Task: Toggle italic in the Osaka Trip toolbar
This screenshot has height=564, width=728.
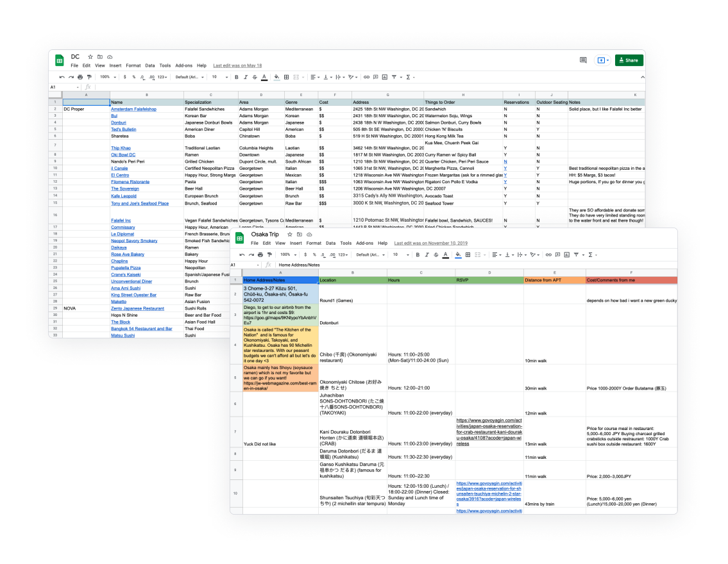Action: (427, 254)
